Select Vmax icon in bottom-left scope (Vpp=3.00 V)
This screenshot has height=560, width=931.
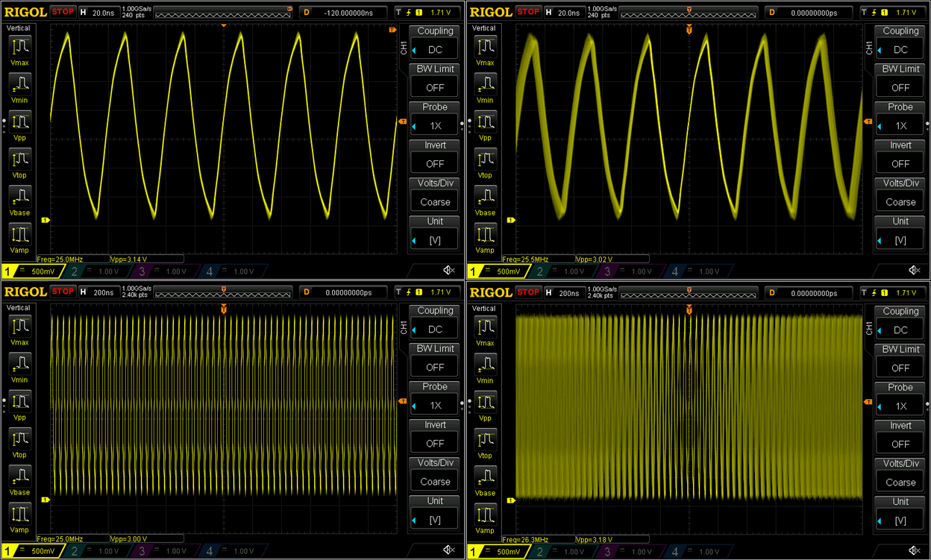[20, 327]
